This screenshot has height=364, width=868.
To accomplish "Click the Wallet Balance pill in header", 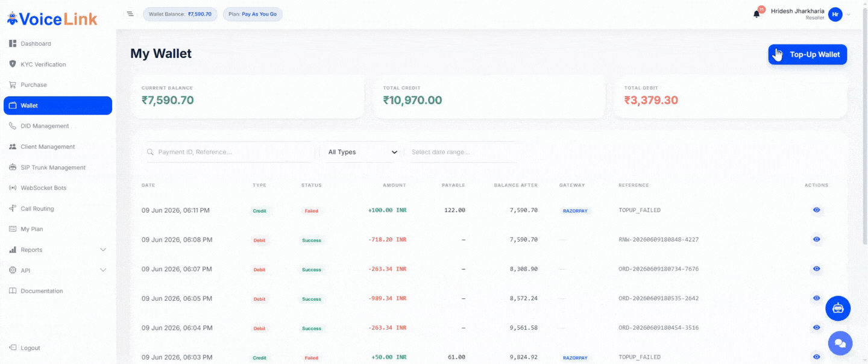I will click(180, 14).
